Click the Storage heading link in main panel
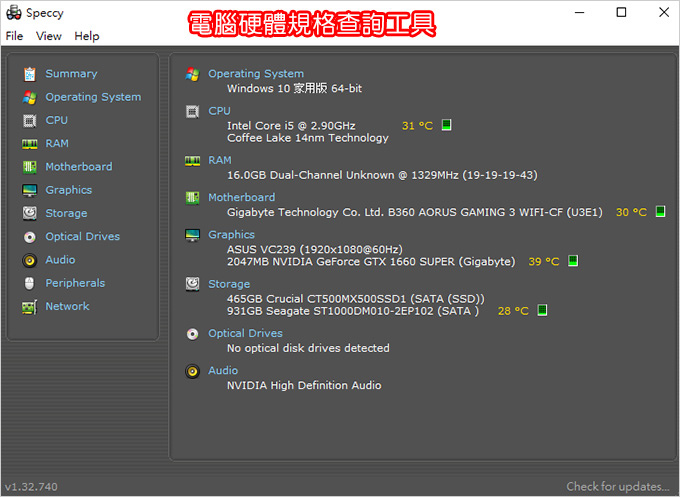Image resolution: width=680 pixels, height=497 pixels. coord(229,284)
